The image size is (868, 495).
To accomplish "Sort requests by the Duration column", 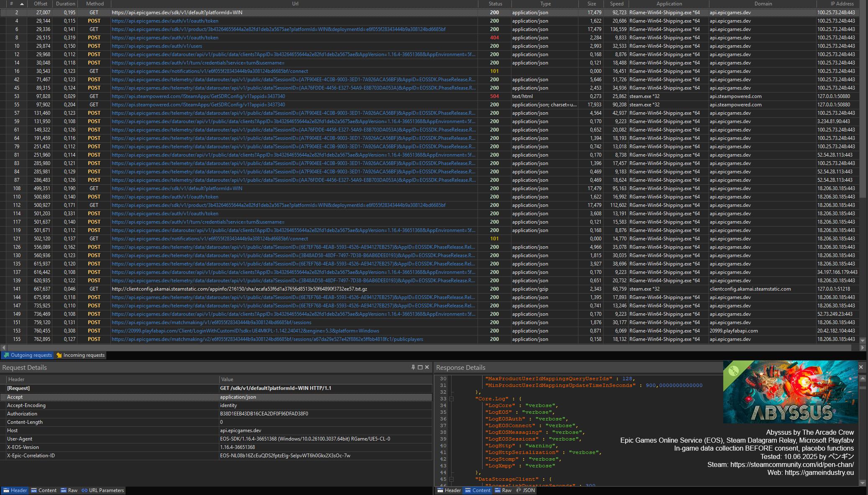I will click(66, 4).
